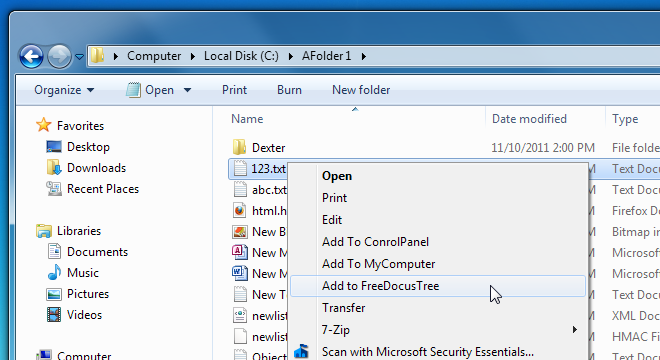Go back with the Back arrow button
The image size is (660, 360).
[32, 56]
